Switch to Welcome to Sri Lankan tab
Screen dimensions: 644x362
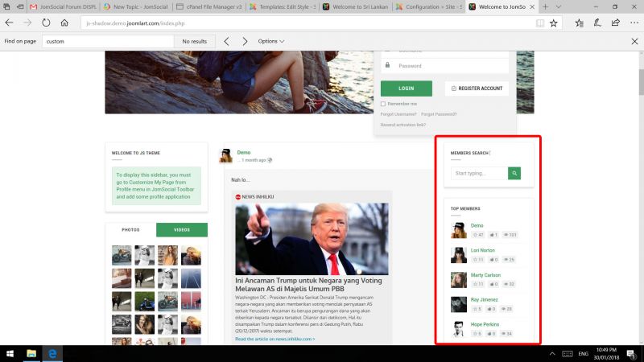tap(356, 6)
